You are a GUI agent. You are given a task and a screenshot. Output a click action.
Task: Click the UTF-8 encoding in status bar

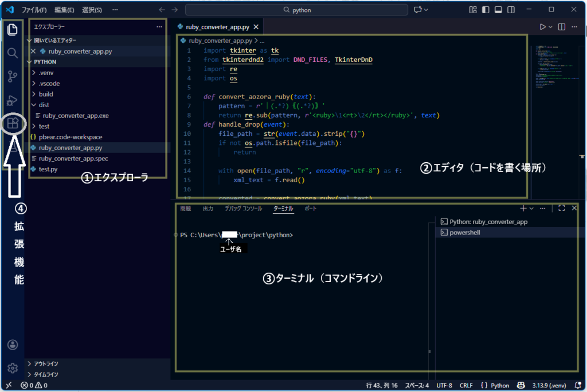(x=444, y=385)
